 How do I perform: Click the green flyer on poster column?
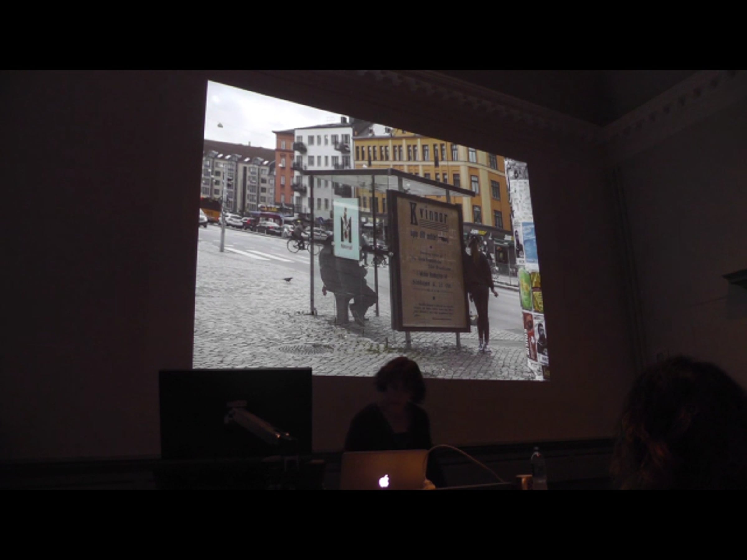point(525,289)
